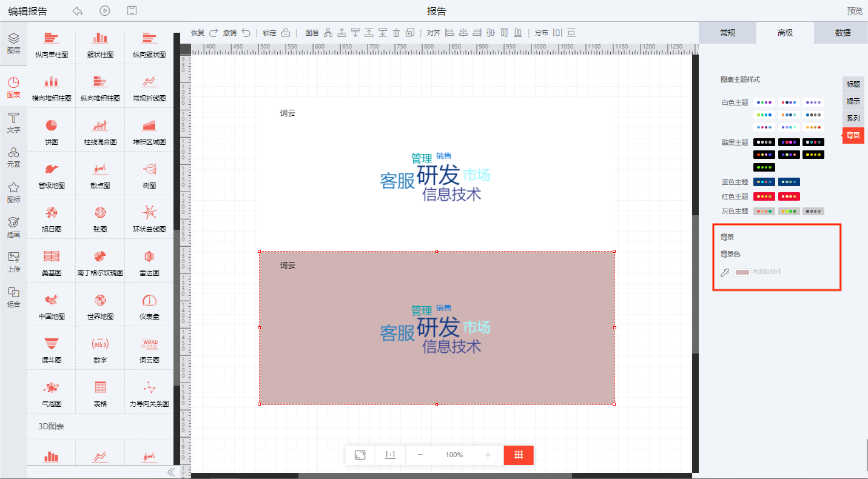Screen dimensions: 868x479
Task: Choose first 酷黑主题 black palette swatch
Action: tap(764, 142)
